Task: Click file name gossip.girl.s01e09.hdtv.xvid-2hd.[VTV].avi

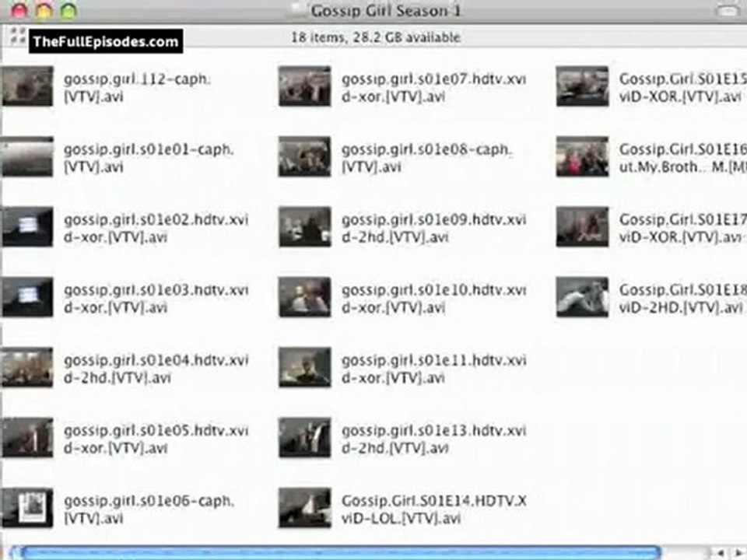Action: [x=434, y=228]
